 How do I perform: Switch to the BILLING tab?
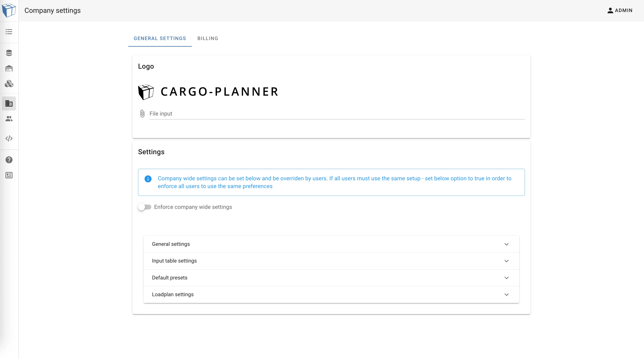pyautogui.click(x=208, y=38)
